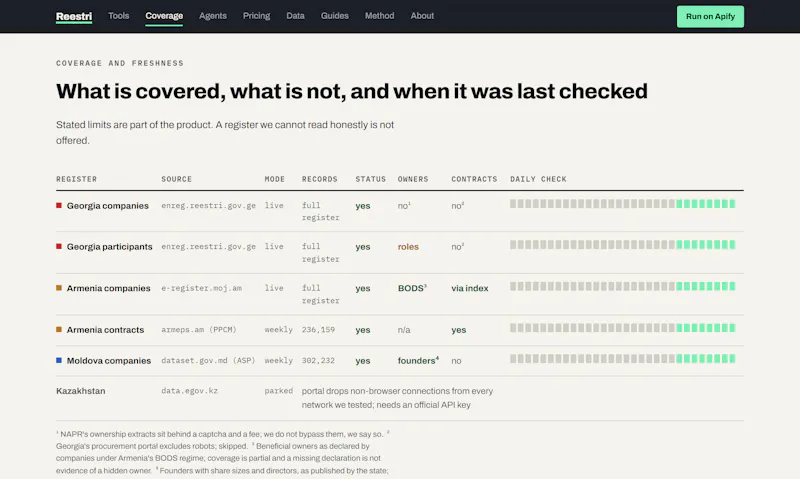
Task: Open the Tools menu item
Action: 118,16
